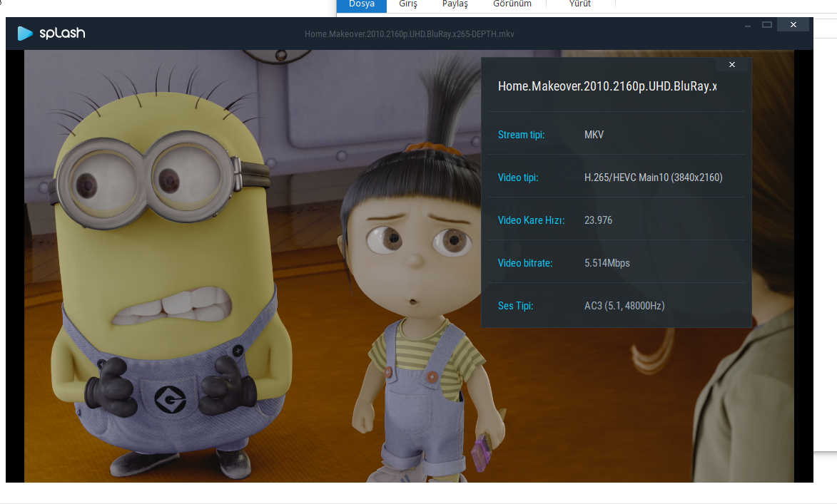837x504 pixels.
Task: Click the Splash player logo
Action: coord(51,33)
